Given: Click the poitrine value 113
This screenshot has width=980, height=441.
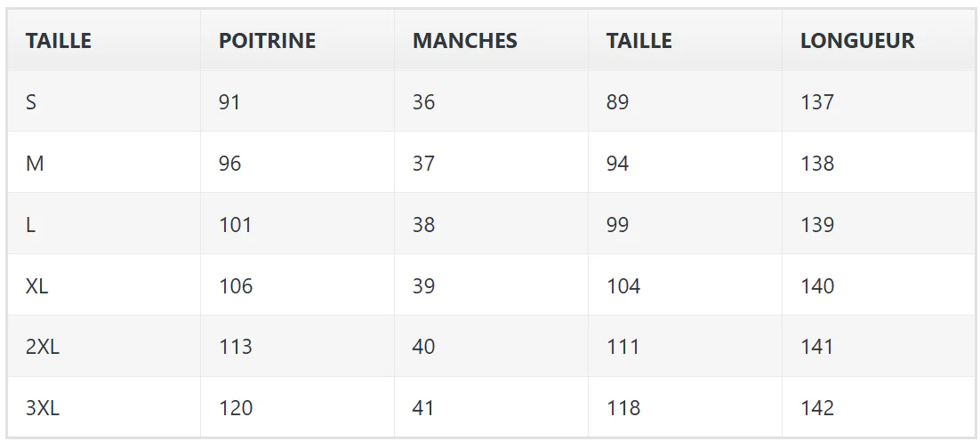Looking at the screenshot, I should coord(235,347).
